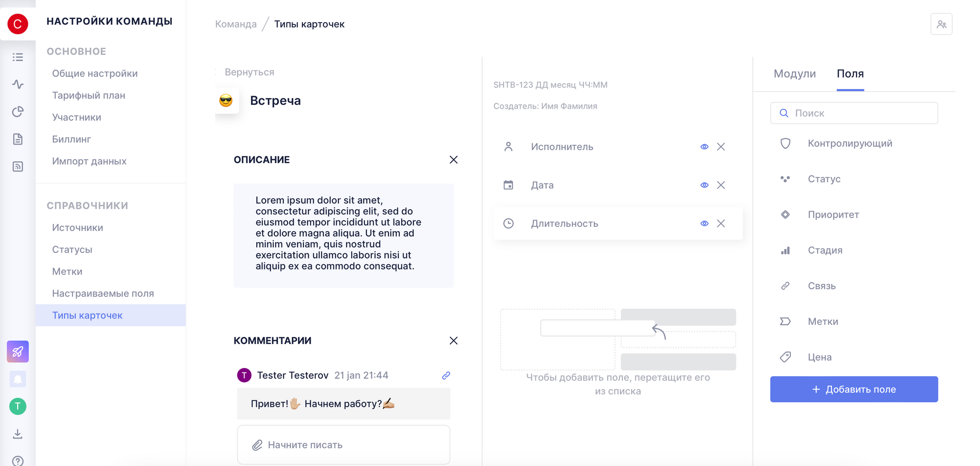Open the activity pulse icon in sidebar
The height and width of the screenshot is (466, 980).
click(18, 84)
